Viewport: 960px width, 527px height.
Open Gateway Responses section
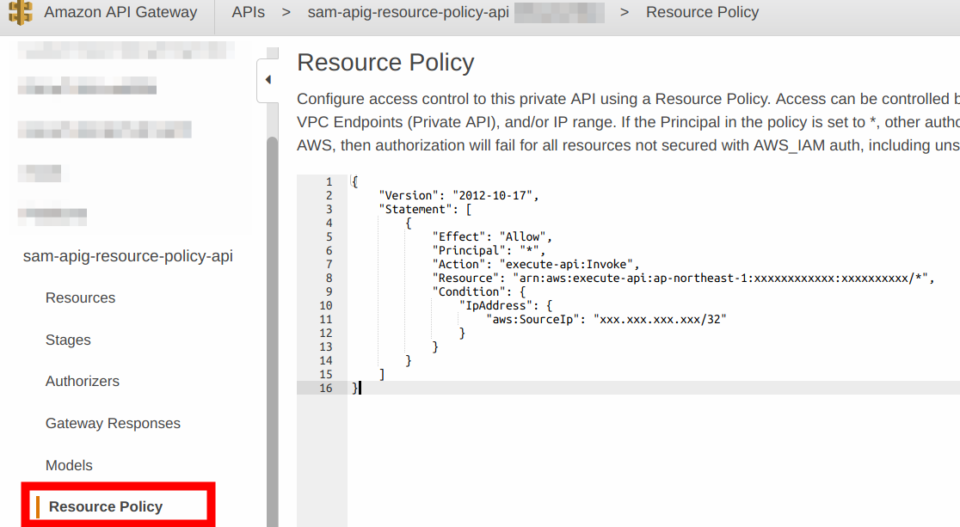click(x=113, y=423)
